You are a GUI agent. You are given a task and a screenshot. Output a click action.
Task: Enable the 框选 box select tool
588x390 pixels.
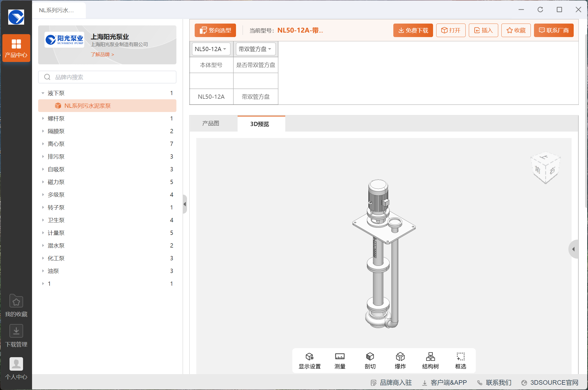pyautogui.click(x=460, y=361)
